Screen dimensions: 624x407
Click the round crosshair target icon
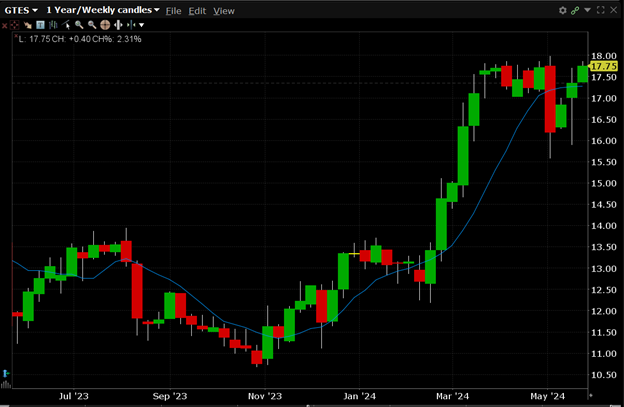tap(105, 25)
